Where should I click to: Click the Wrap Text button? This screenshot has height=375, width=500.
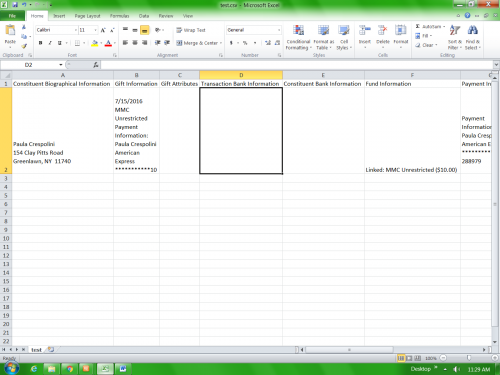point(191,30)
